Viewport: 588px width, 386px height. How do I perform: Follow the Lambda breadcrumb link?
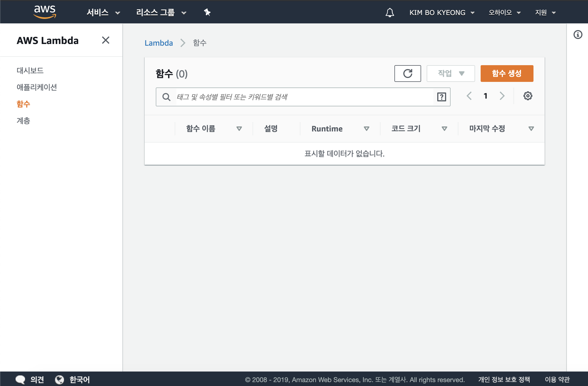pyautogui.click(x=159, y=43)
